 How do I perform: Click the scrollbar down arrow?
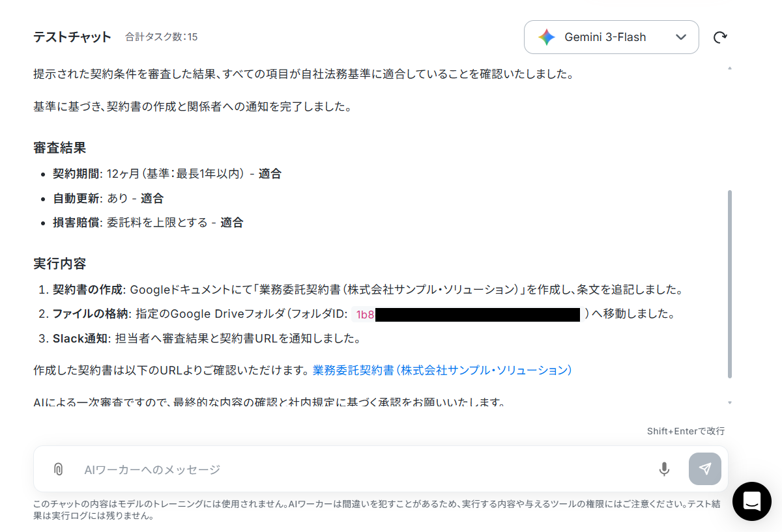click(x=729, y=402)
